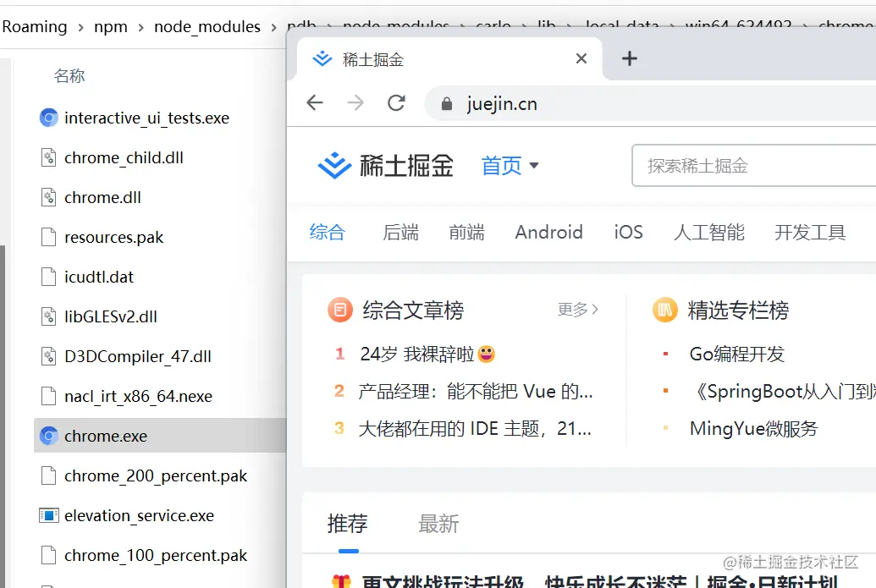The image size is (876, 588).
Task: Open 更多 for article ranking
Action: click(x=578, y=310)
